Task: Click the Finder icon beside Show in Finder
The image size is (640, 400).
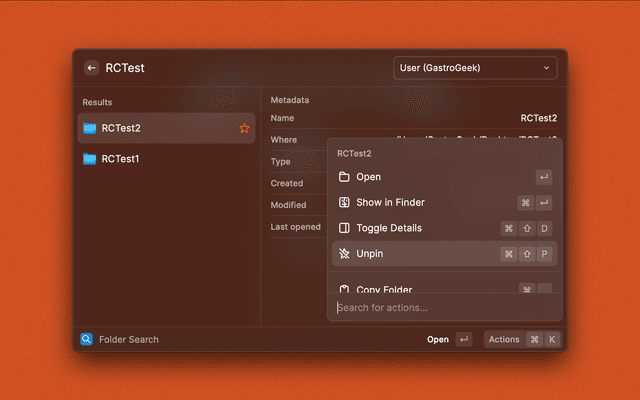Action: click(x=344, y=202)
